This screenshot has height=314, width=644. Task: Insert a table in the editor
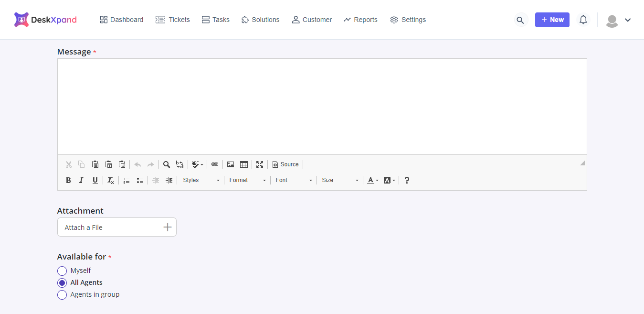pyautogui.click(x=244, y=164)
